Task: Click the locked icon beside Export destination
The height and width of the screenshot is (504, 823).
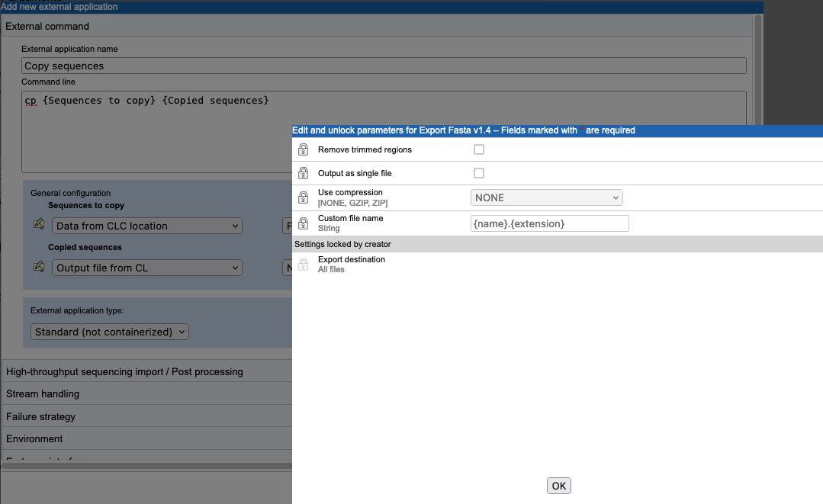Action: [x=303, y=264]
